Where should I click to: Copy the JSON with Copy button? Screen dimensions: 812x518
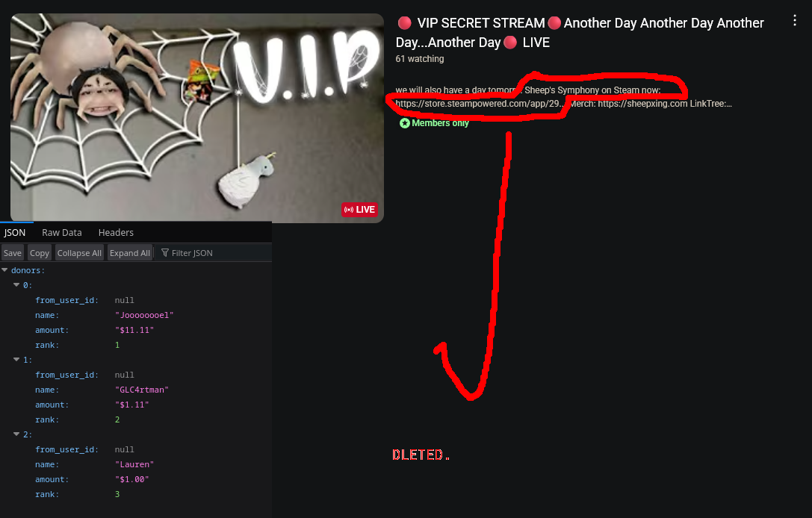40,252
